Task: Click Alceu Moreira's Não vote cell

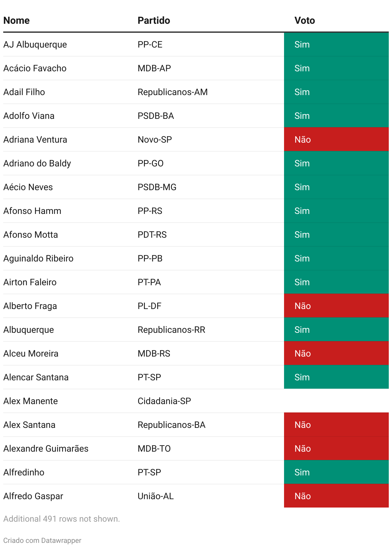Action: click(x=336, y=354)
